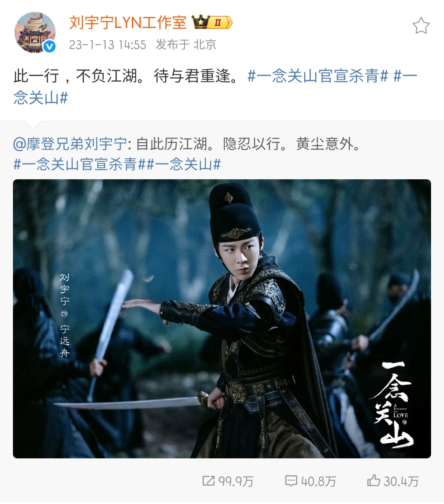Tap the 30.4万 like count
The width and height of the screenshot is (444, 504).
(401, 481)
